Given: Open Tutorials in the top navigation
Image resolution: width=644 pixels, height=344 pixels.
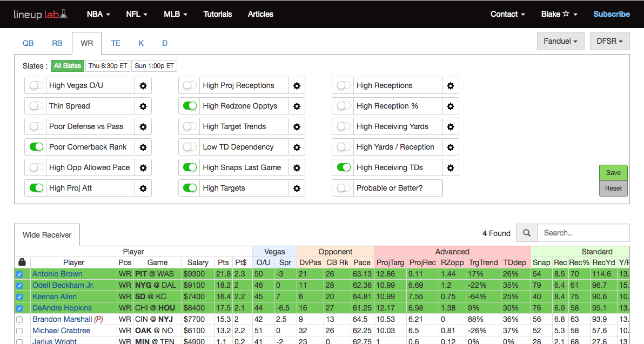Looking at the screenshot, I should click(218, 14).
